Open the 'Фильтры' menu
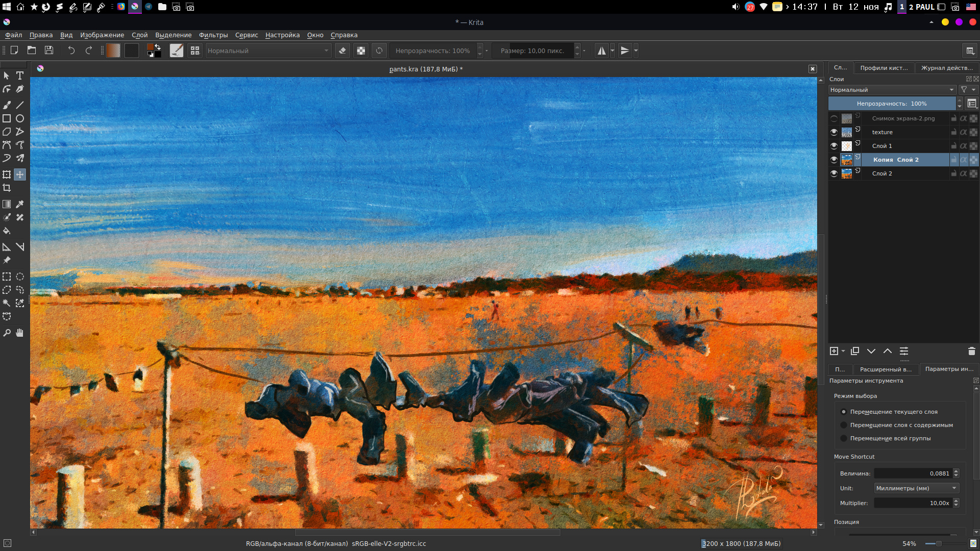The image size is (980, 551). (x=213, y=35)
